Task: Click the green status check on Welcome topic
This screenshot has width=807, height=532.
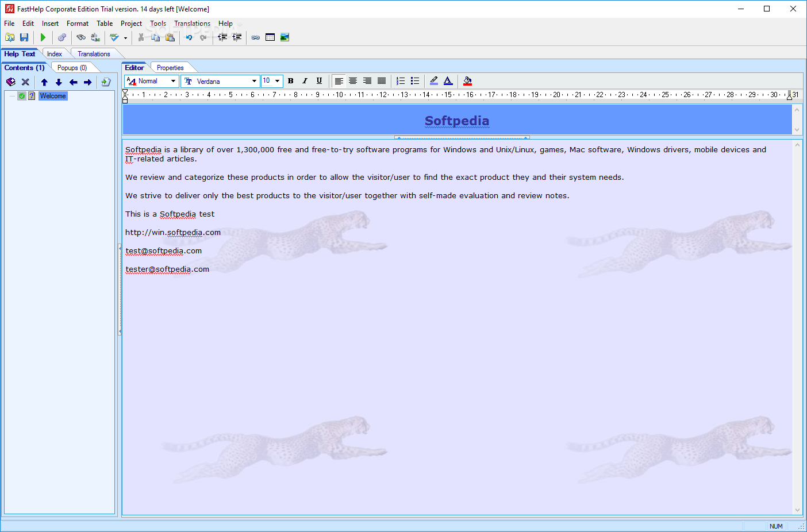Action: point(22,96)
